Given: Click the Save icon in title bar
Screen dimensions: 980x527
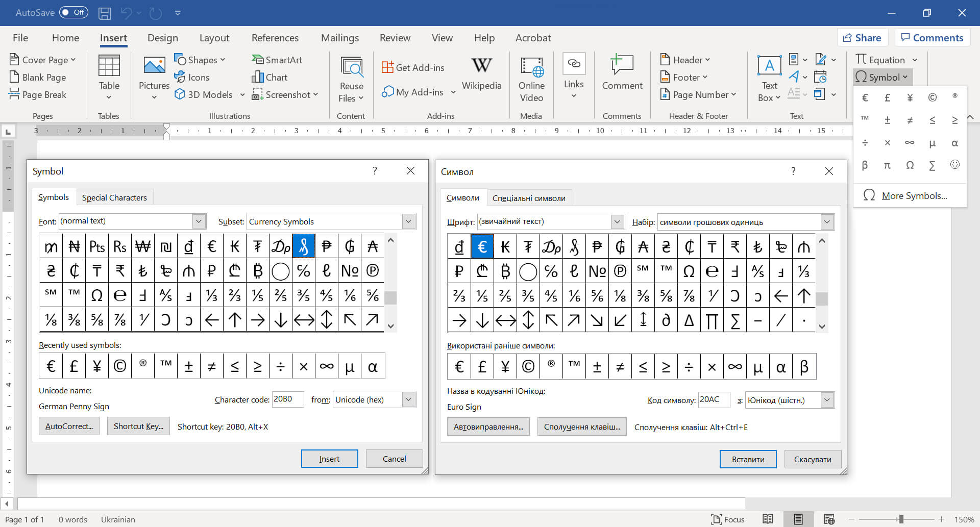Looking at the screenshot, I should coord(105,13).
